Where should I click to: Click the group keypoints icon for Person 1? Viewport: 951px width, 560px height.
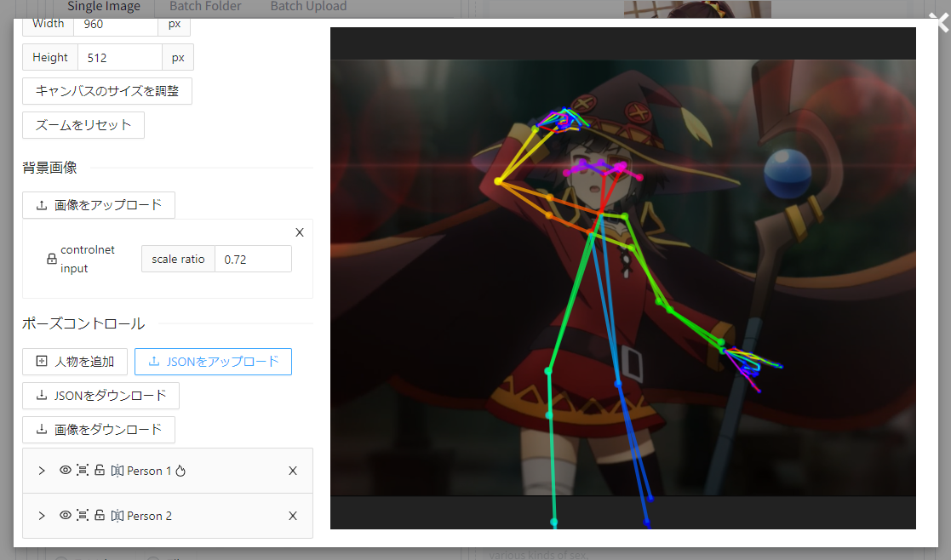[x=83, y=471]
